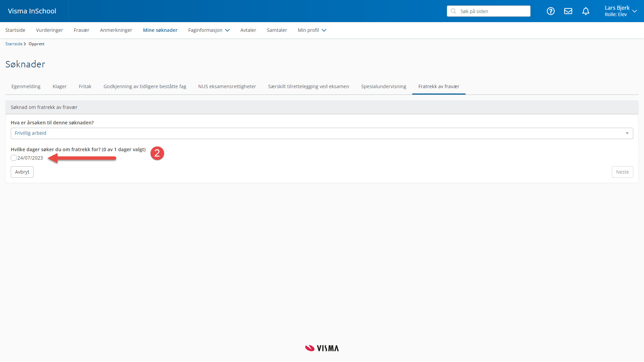Click the Visma InSchool brand title
Viewport: 644px width, 362px height.
(32, 11)
